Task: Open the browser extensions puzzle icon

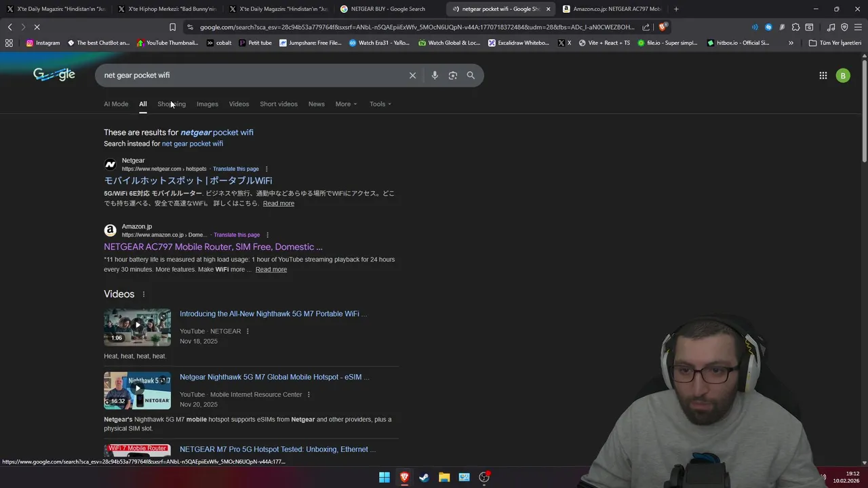Action: [795, 27]
